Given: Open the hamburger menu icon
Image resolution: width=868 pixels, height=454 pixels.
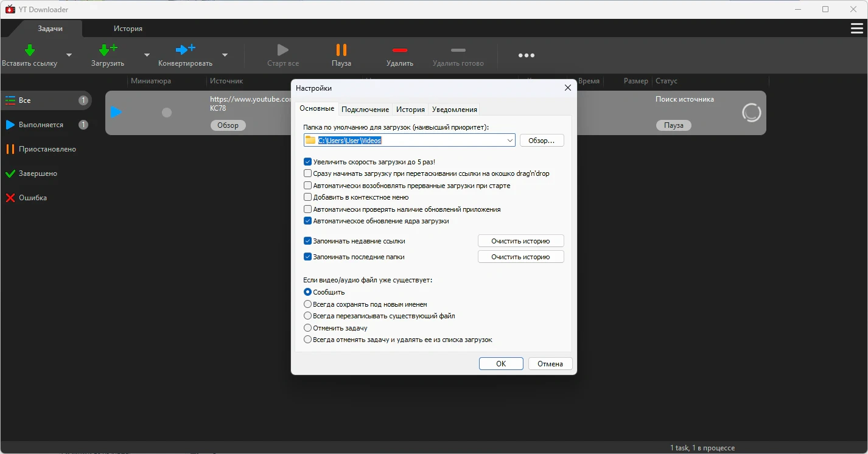Looking at the screenshot, I should pyautogui.click(x=856, y=29).
